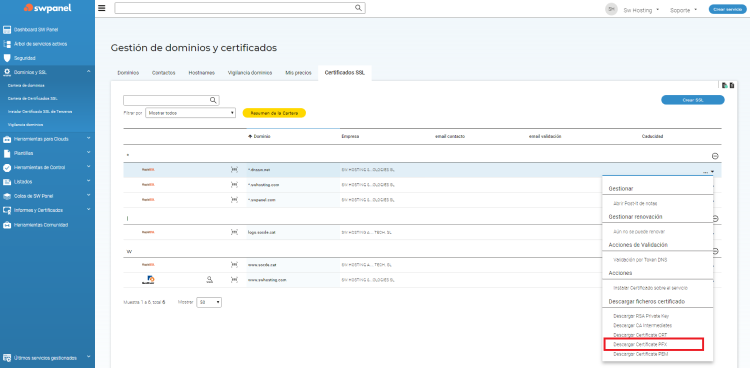The height and width of the screenshot is (368, 750).
Task: Click the second export file icon above Crear SSL
Action: point(731,85)
